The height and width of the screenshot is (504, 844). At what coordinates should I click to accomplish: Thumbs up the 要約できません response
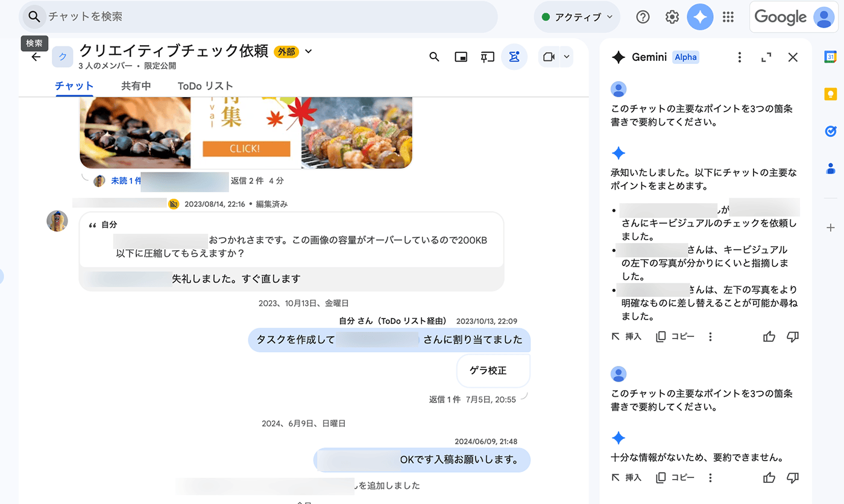(769, 477)
